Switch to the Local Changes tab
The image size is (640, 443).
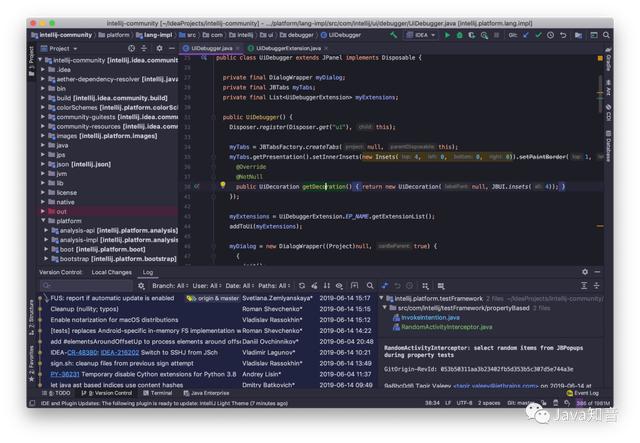111,272
